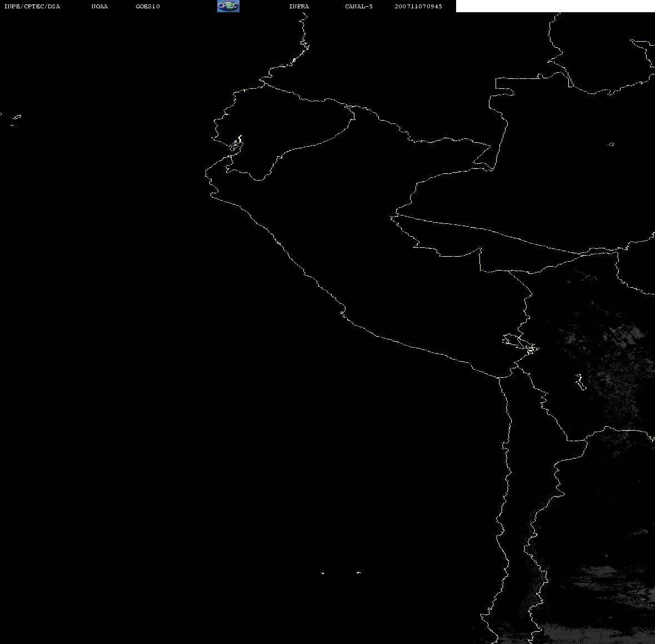655x644 pixels.
Task: Click the CPTEC logo in the header
Action: (x=228, y=6)
